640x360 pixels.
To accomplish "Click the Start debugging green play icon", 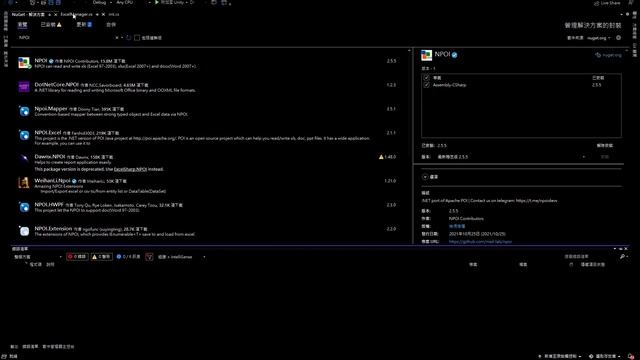I will click(157, 2).
